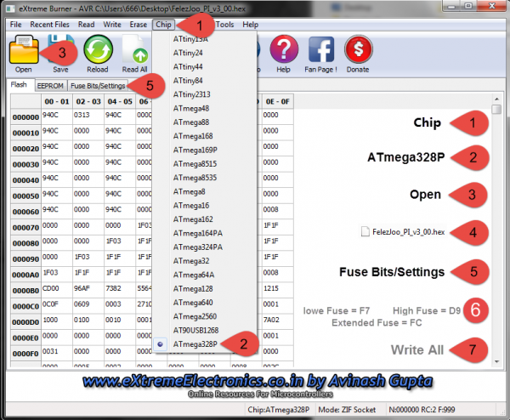The image size is (510, 420).
Task: Click column header 02 - 03
Action: tap(88, 102)
